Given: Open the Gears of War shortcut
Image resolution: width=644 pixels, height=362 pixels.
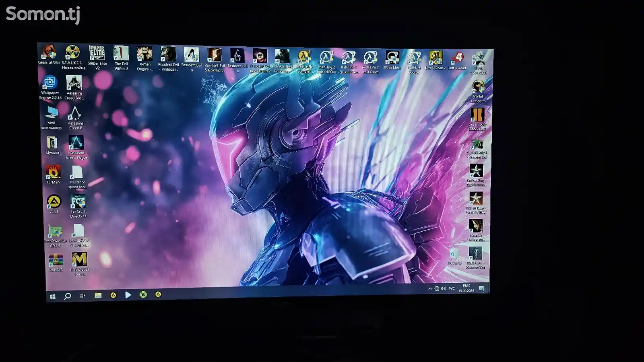Looking at the screenshot, I should pyautogui.click(x=49, y=55).
